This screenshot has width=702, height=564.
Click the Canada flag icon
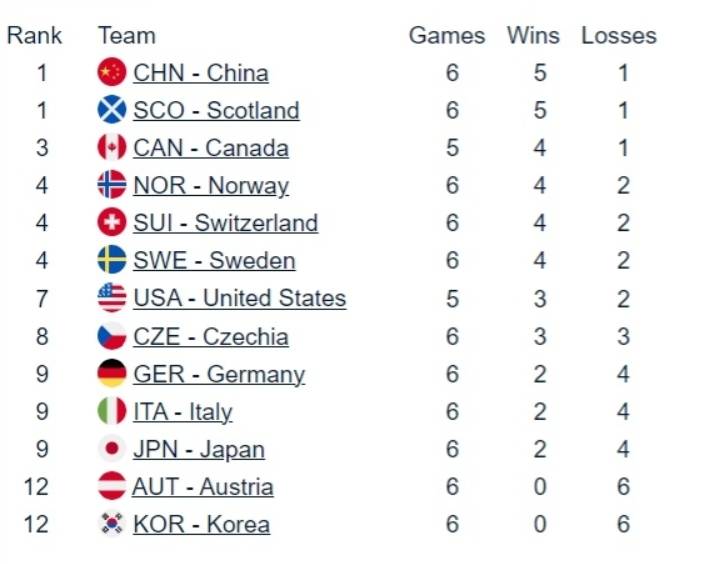point(112,148)
